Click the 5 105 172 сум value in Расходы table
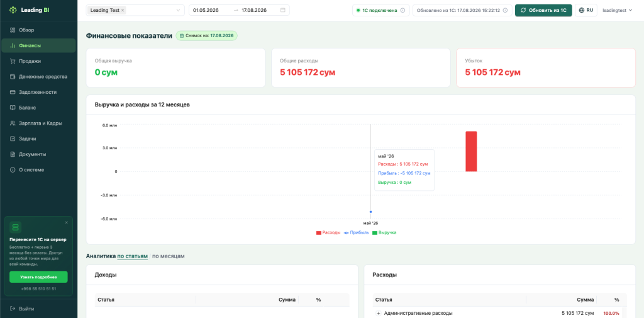644x318 pixels. 577,313
